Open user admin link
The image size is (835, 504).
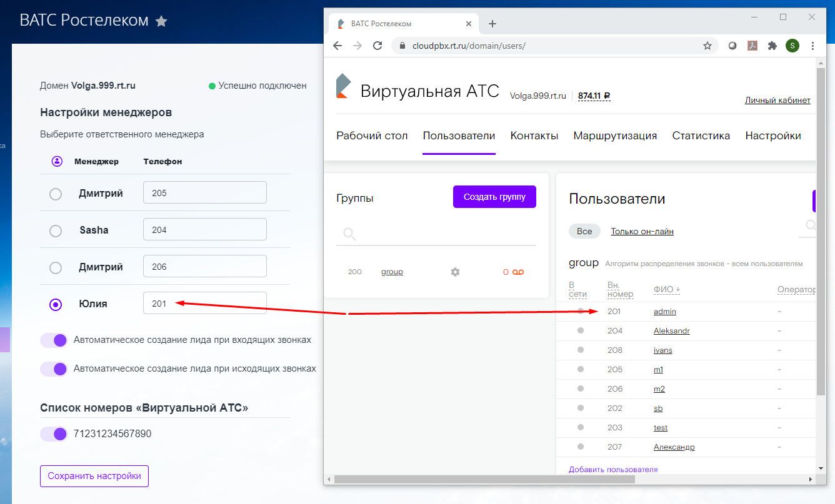(x=665, y=311)
